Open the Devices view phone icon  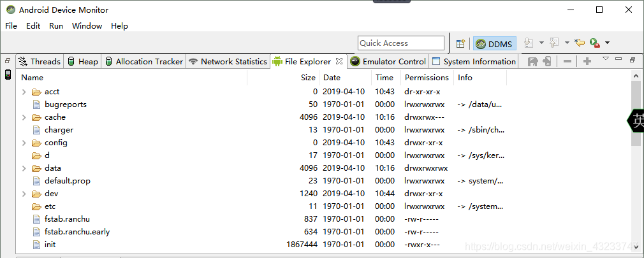coord(8,75)
